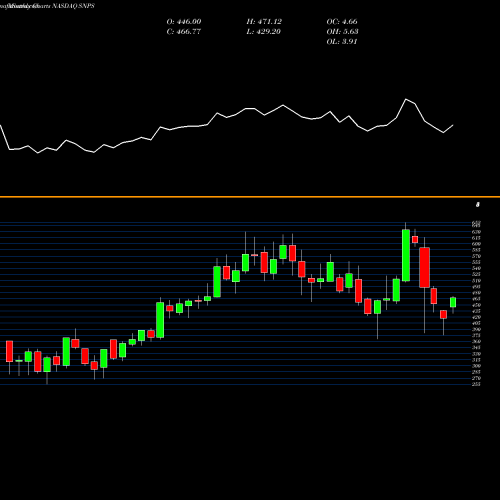Click the 600 price axis label
Image resolution: width=500 pixels, height=500 pixels.
pyautogui.click(x=476, y=244)
